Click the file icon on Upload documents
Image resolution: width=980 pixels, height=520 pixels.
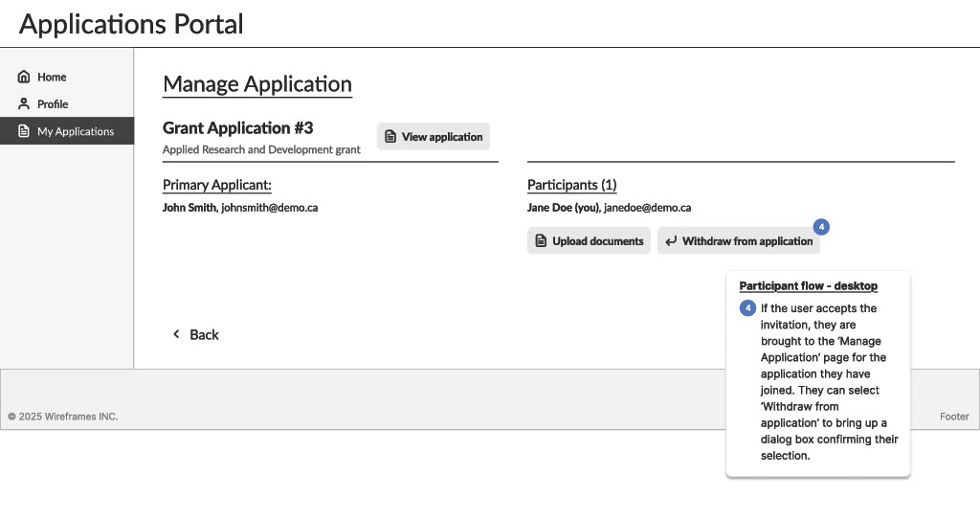541,241
